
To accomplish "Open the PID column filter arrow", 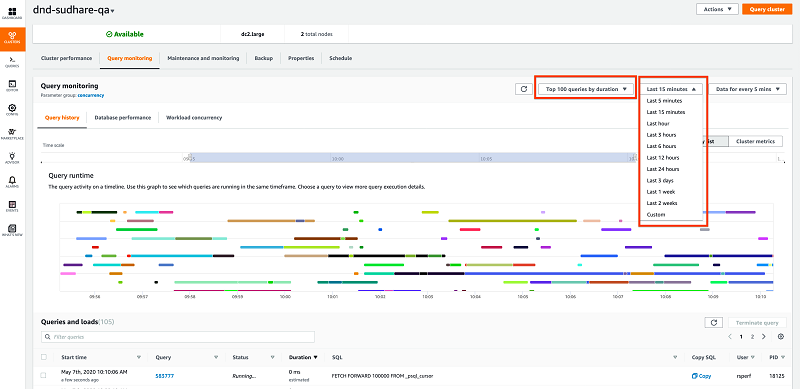I will [x=783, y=357].
